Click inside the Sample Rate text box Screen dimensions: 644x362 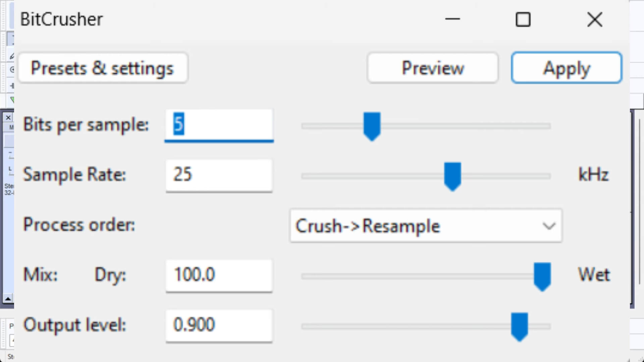tap(218, 175)
